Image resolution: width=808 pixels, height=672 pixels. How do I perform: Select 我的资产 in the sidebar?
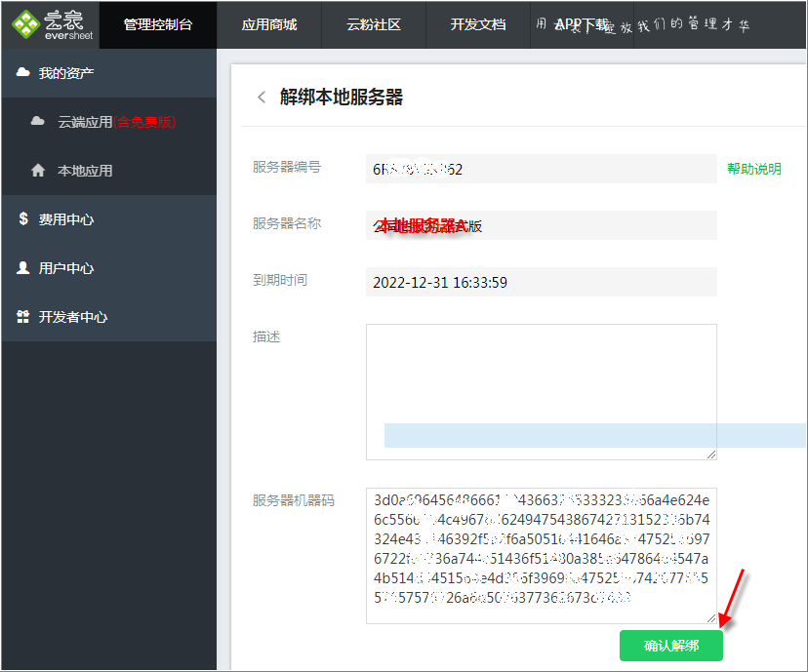pos(108,73)
